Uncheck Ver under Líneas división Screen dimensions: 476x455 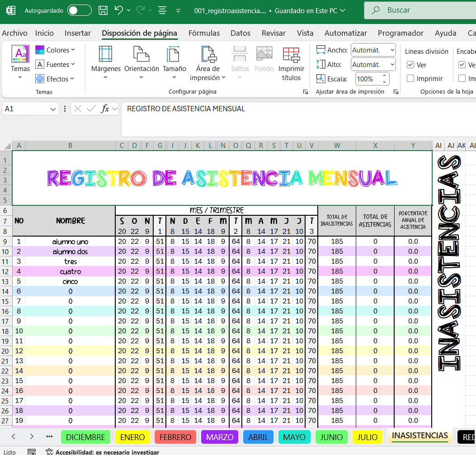coord(410,65)
